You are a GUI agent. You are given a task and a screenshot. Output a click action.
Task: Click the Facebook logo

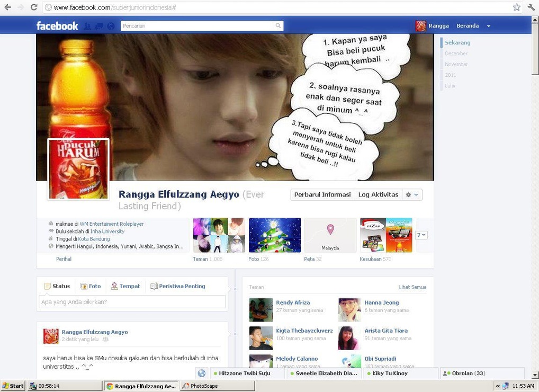pyautogui.click(x=57, y=26)
